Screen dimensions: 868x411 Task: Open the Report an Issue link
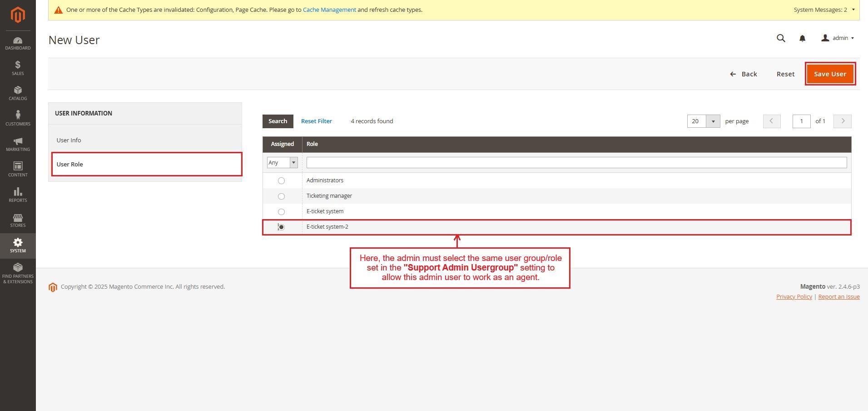click(x=838, y=296)
